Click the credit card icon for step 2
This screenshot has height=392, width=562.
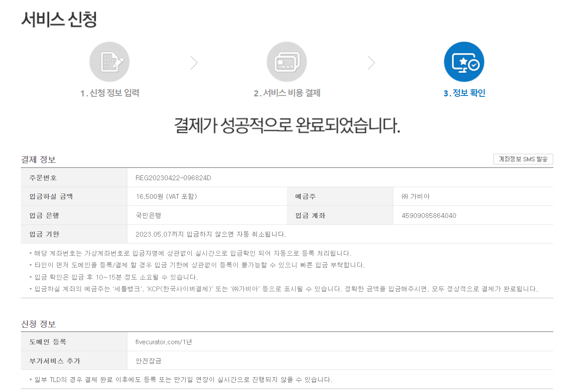[286, 62]
